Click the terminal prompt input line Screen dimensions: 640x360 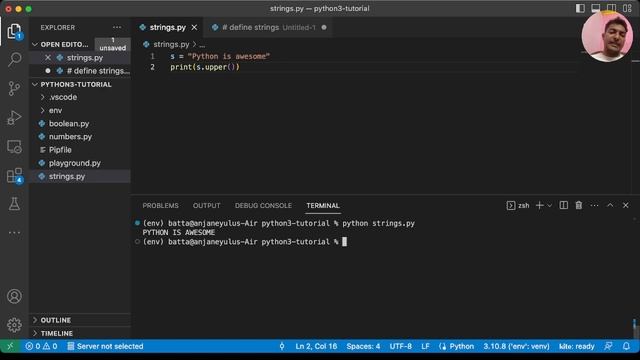(x=245, y=242)
